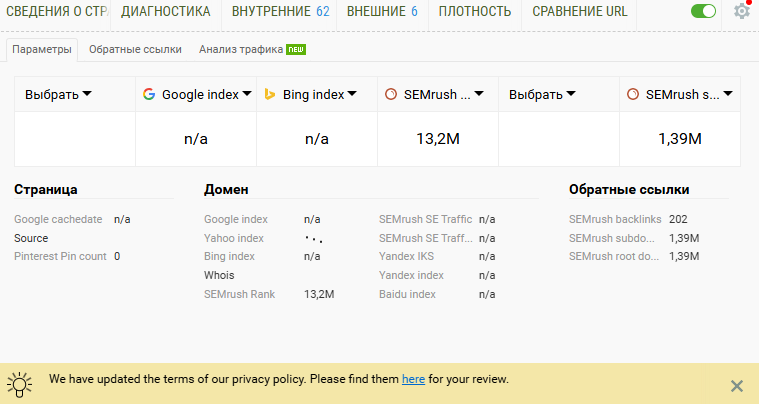Click the privacy policy 'here' link
The height and width of the screenshot is (404, 759).
click(413, 380)
